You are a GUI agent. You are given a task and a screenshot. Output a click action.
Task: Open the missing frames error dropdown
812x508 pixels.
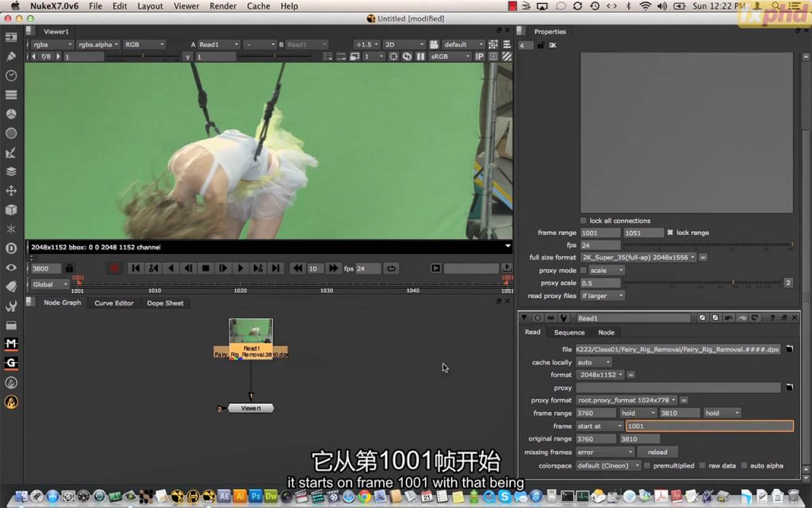coord(605,452)
